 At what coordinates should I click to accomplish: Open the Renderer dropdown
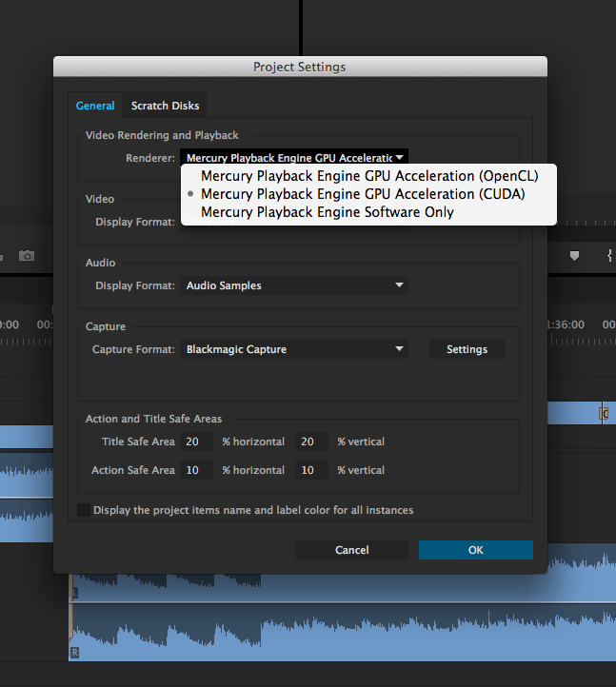pos(293,158)
